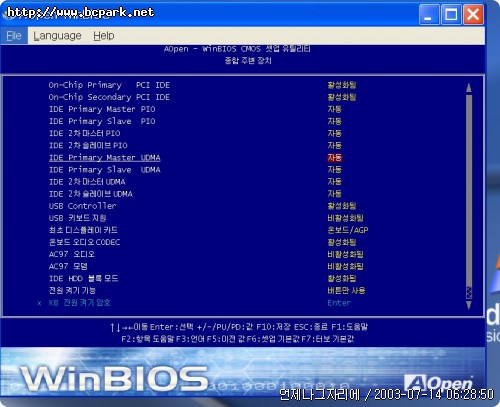Maximize the WinBIOS window
The width and height of the screenshot is (500, 407).
click(451, 14)
